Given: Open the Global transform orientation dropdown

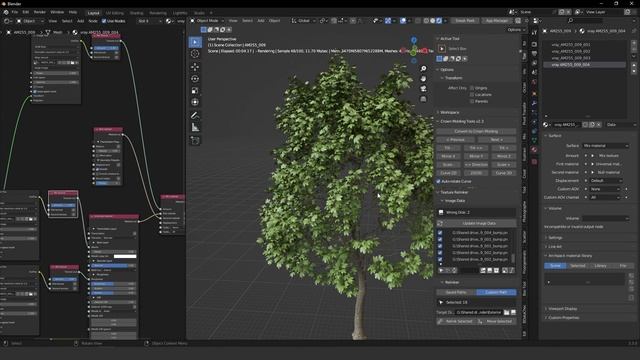Looking at the screenshot, I should tap(304, 20).
